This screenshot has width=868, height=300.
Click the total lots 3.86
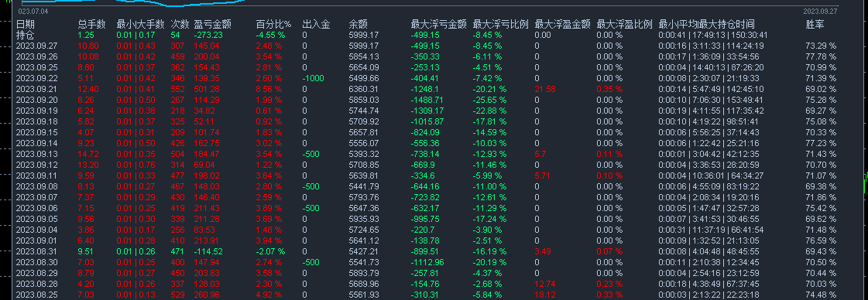[x=87, y=230]
